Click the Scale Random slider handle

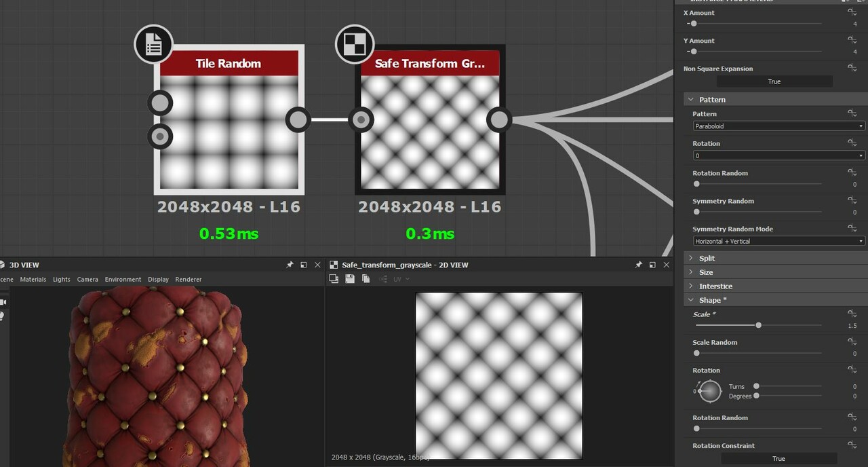point(696,353)
